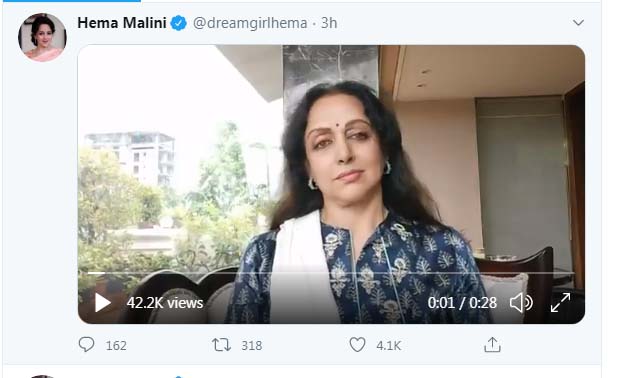This screenshot has width=624, height=378.
Task: Retweet the post using retweet icon
Action: pyautogui.click(x=221, y=345)
